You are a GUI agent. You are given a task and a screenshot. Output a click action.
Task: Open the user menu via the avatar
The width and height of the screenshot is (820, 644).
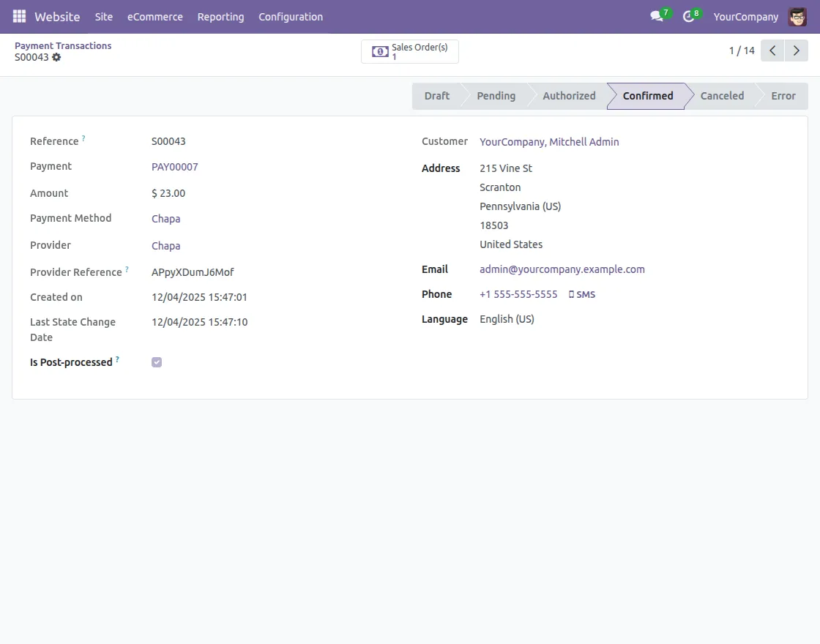(x=797, y=16)
